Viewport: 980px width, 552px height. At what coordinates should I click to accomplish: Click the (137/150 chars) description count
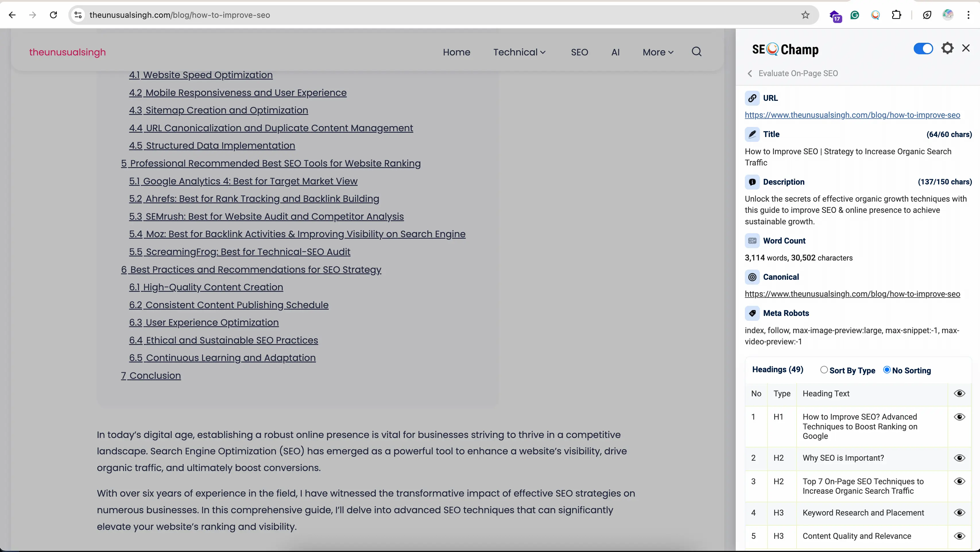pyautogui.click(x=945, y=182)
